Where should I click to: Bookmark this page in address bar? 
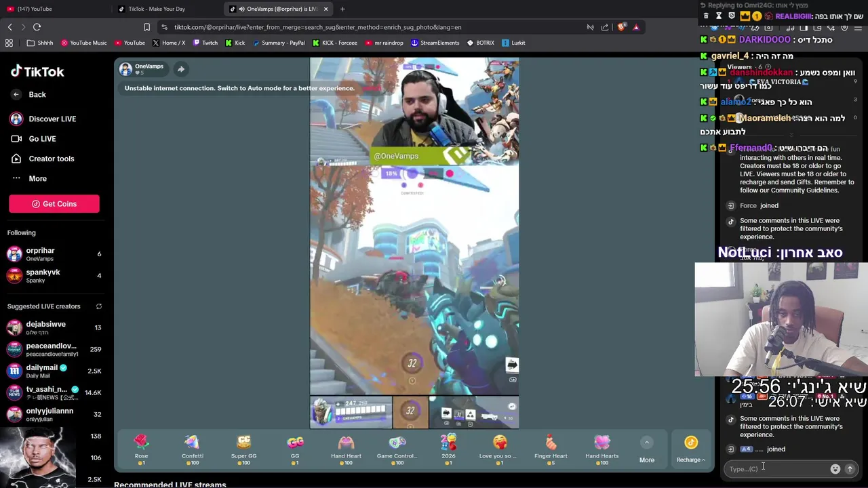pos(146,27)
